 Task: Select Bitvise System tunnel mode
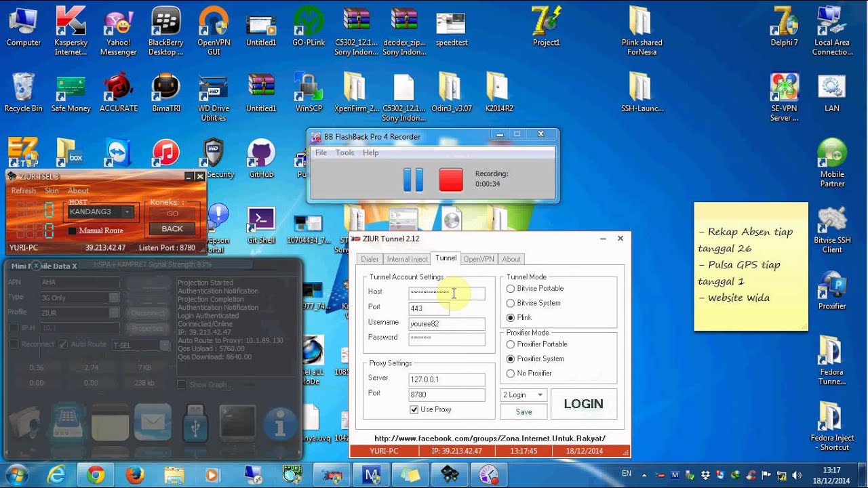point(511,303)
